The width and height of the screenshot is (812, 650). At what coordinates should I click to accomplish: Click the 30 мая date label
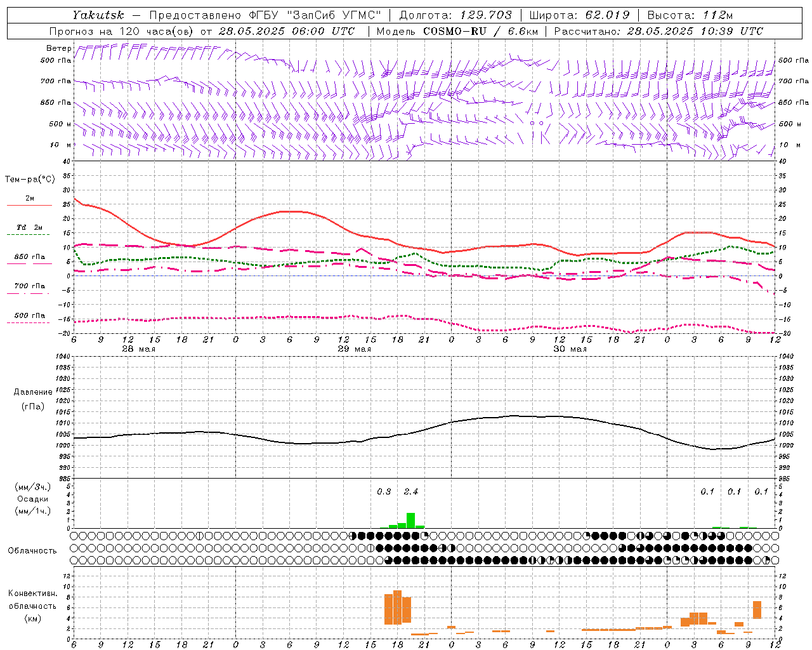click(x=570, y=349)
